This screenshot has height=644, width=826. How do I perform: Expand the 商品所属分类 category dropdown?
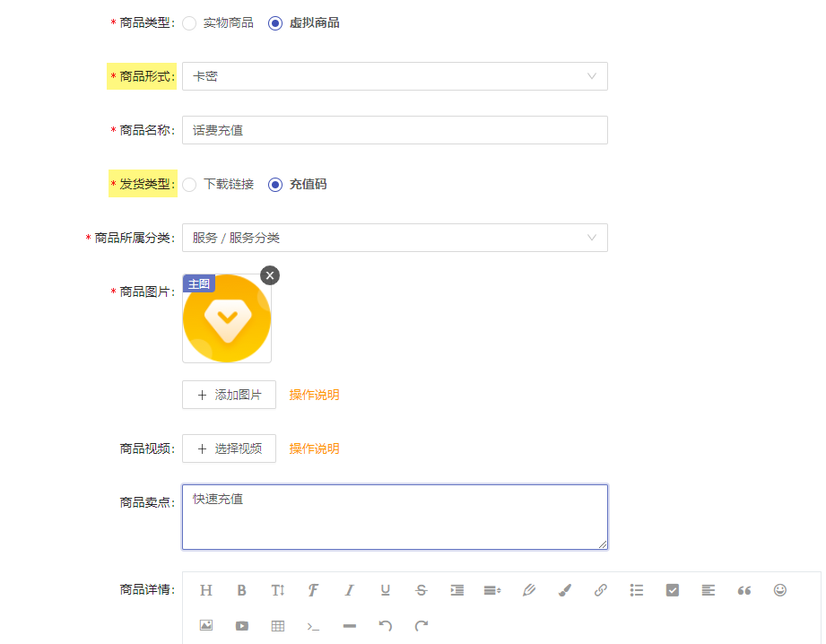click(x=396, y=238)
